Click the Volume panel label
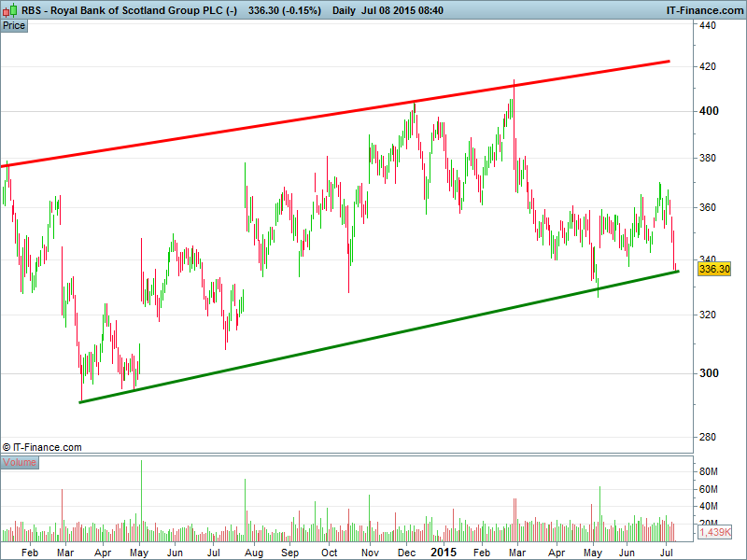This screenshot has height=560, width=747. pyautogui.click(x=20, y=463)
